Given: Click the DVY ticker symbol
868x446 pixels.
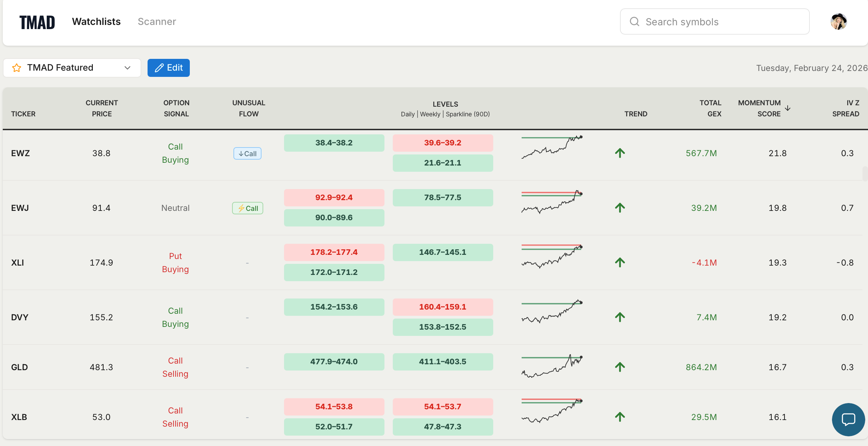Looking at the screenshot, I should [20, 317].
